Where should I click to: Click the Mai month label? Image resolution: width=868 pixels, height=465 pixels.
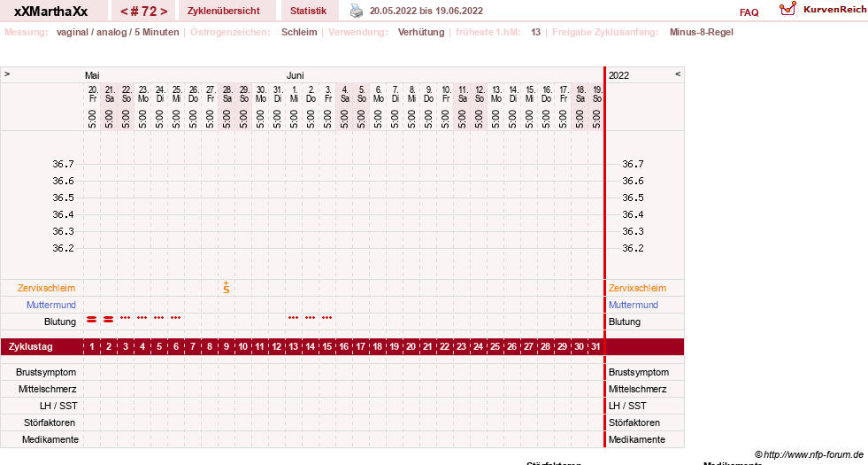[92, 75]
